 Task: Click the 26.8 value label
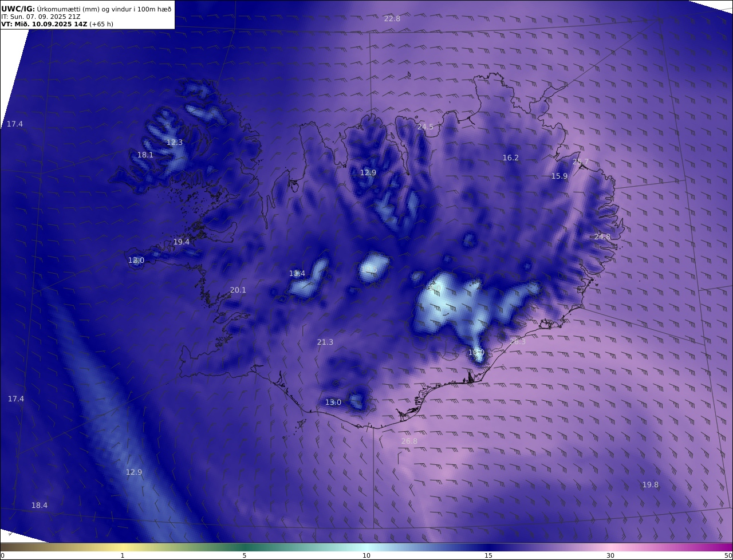pos(409,441)
